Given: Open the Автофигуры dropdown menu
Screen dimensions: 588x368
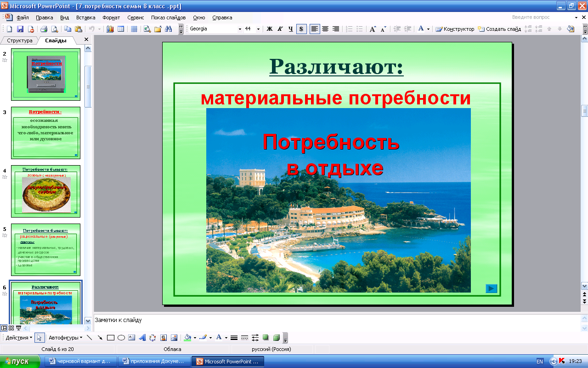Looking at the screenshot, I should [x=65, y=338].
